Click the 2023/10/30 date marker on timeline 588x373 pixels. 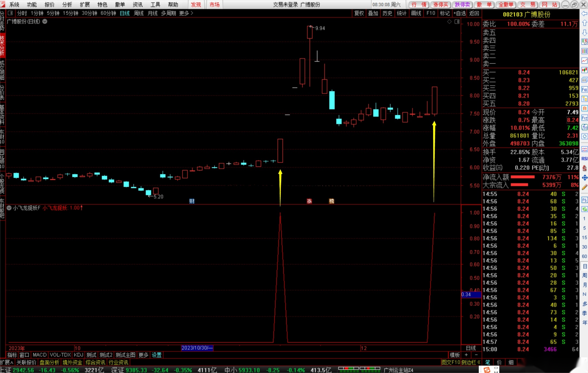[x=197, y=348]
